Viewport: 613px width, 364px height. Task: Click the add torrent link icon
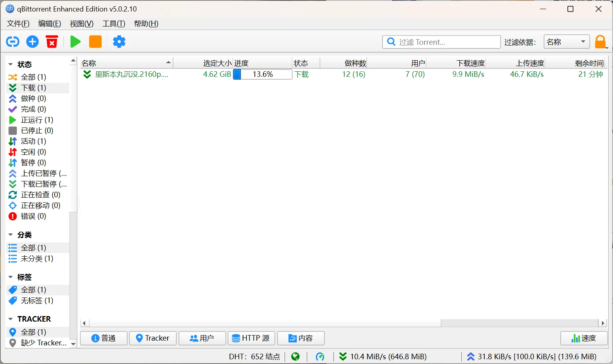coord(13,42)
